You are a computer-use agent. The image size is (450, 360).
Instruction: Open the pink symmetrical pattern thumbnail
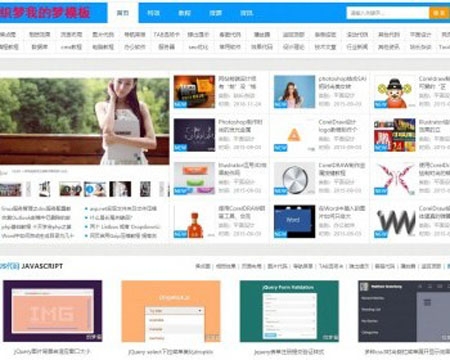(x=395, y=178)
